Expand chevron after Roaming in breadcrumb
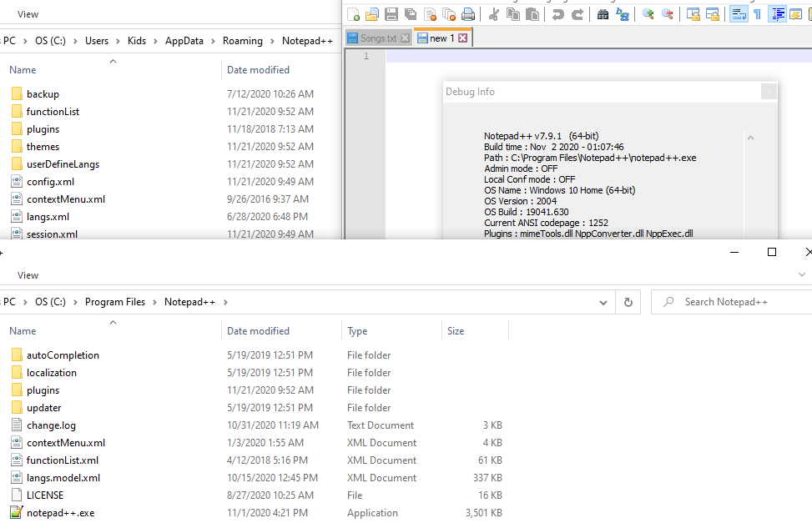This screenshot has width=812, height=523. pyautogui.click(x=272, y=41)
